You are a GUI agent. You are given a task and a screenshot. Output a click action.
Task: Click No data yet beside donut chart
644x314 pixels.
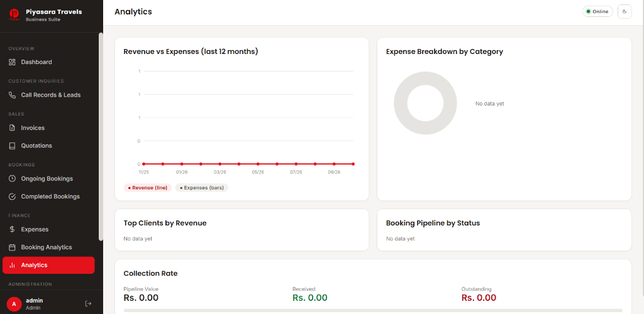click(x=489, y=104)
